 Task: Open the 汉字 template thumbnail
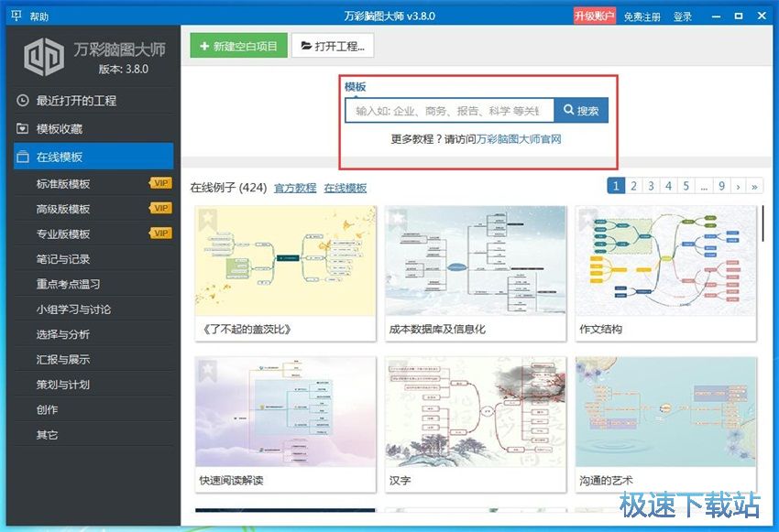(x=476, y=412)
